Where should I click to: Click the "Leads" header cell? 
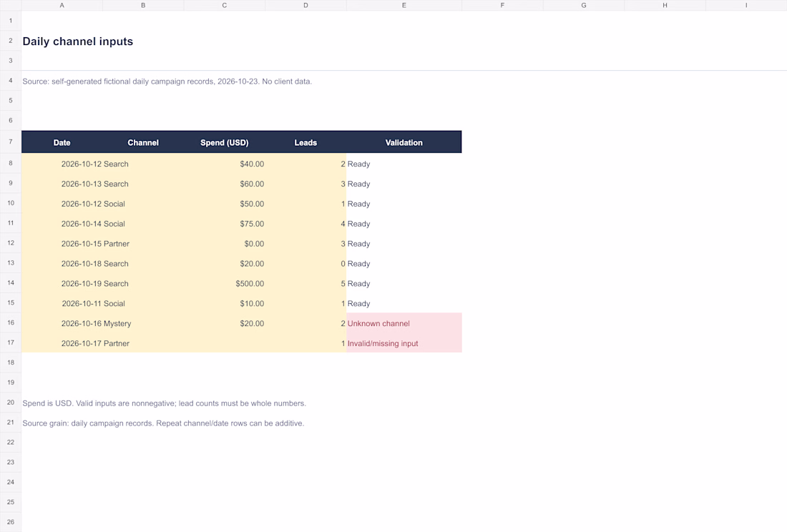click(x=305, y=142)
